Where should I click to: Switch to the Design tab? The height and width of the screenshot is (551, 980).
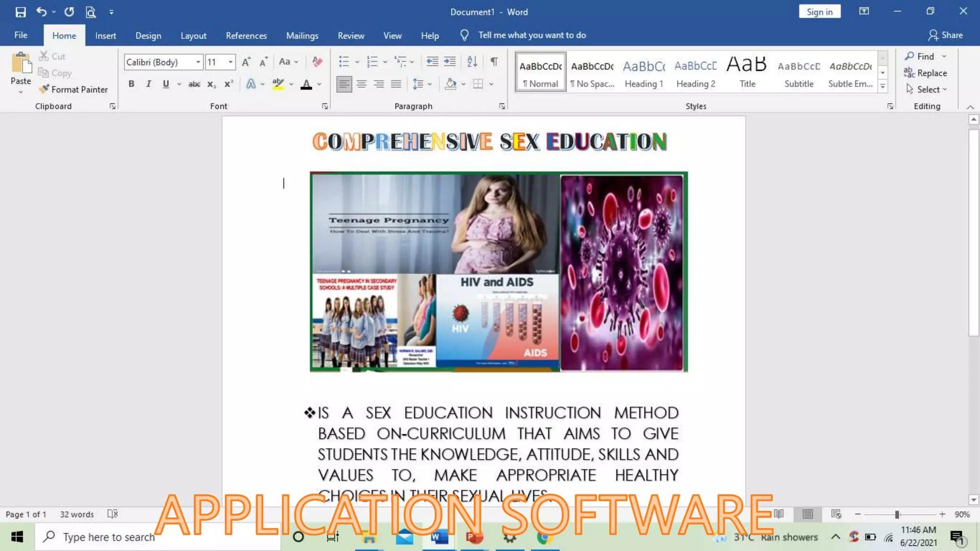(x=148, y=35)
